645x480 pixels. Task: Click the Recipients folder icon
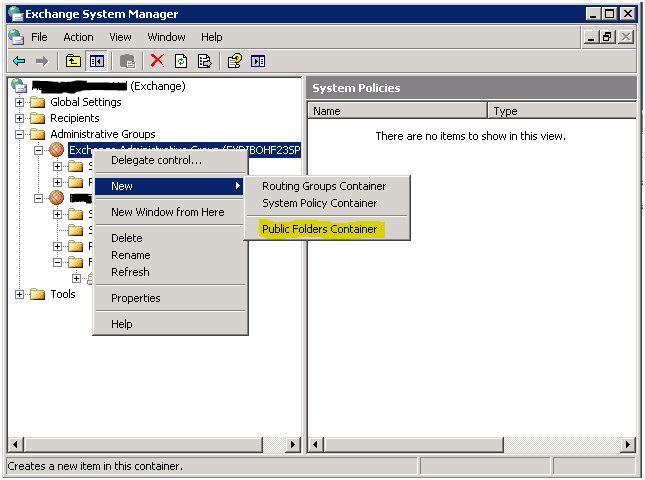click(x=37, y=118)
